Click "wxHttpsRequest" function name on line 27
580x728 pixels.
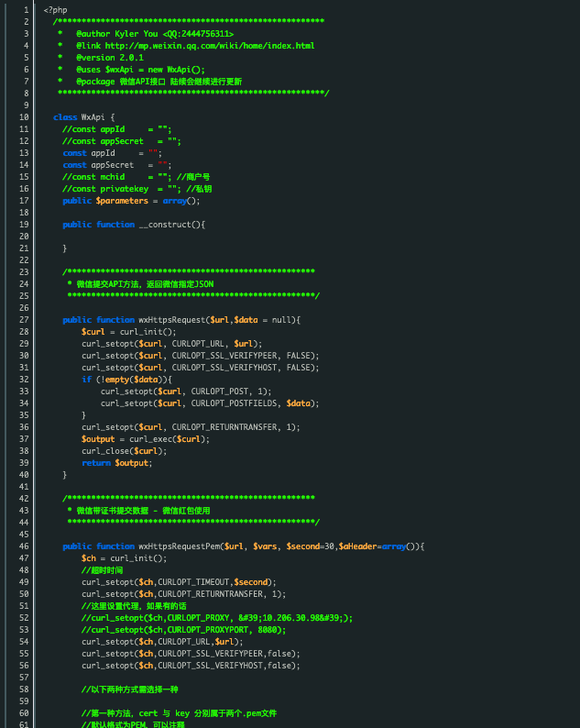click(x=171, y=320)
